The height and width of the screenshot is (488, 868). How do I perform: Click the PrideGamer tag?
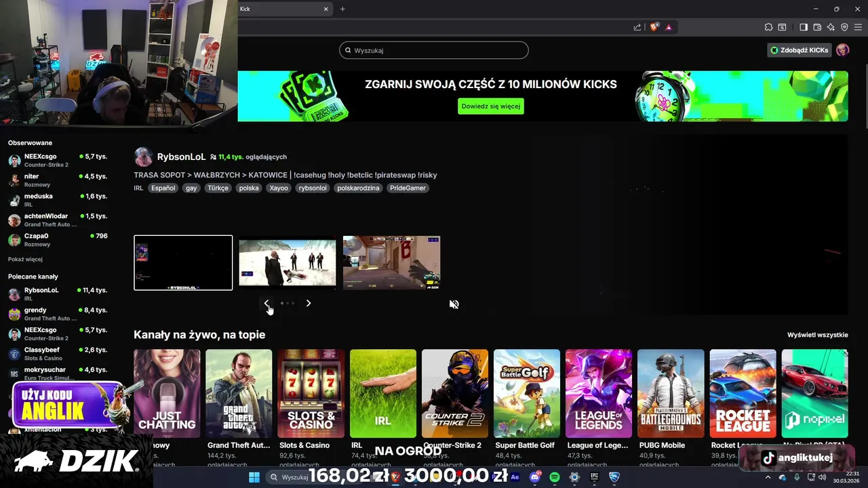(x=408, y=188)
